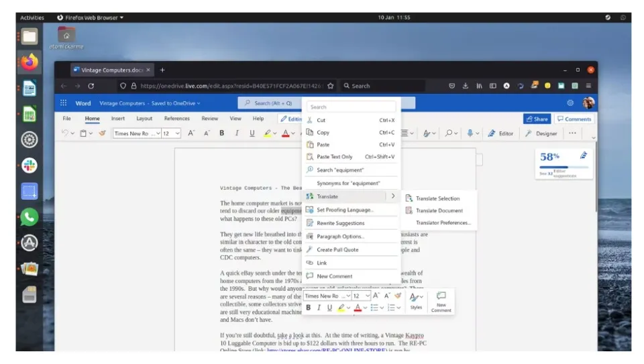Click the Dictate microphone icon

click(x=470, y=133)
